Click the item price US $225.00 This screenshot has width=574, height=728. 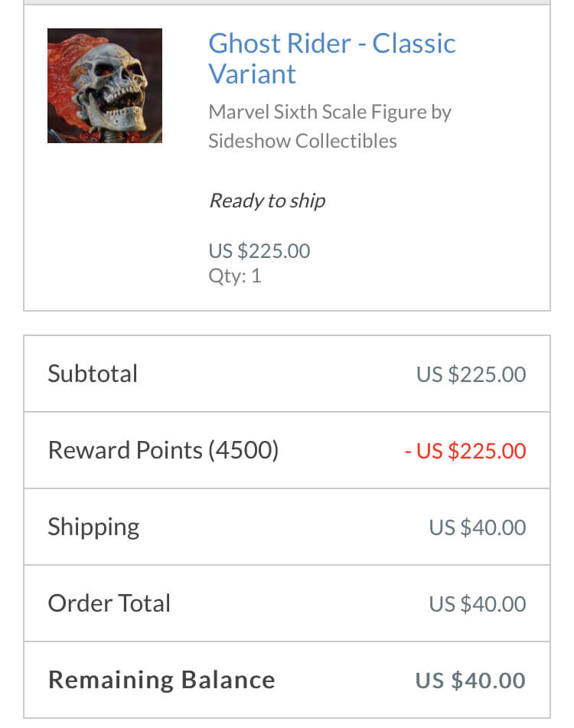[259, 251]
